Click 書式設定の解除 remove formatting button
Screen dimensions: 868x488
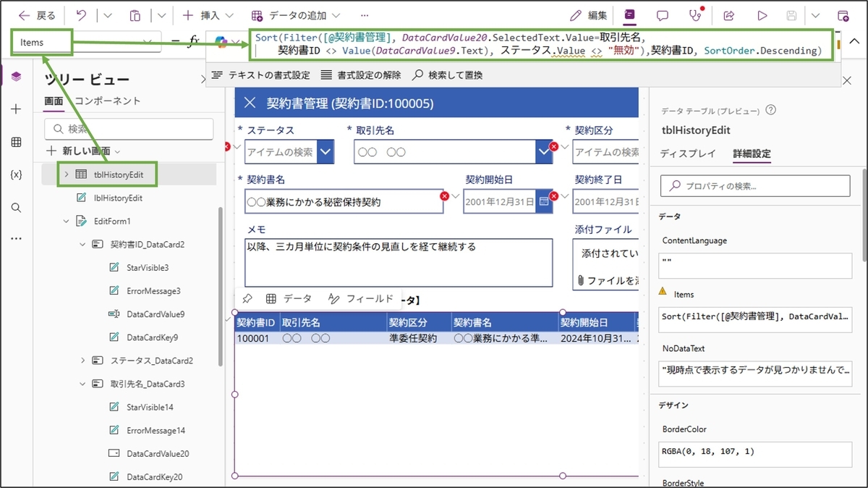point(360,75)
